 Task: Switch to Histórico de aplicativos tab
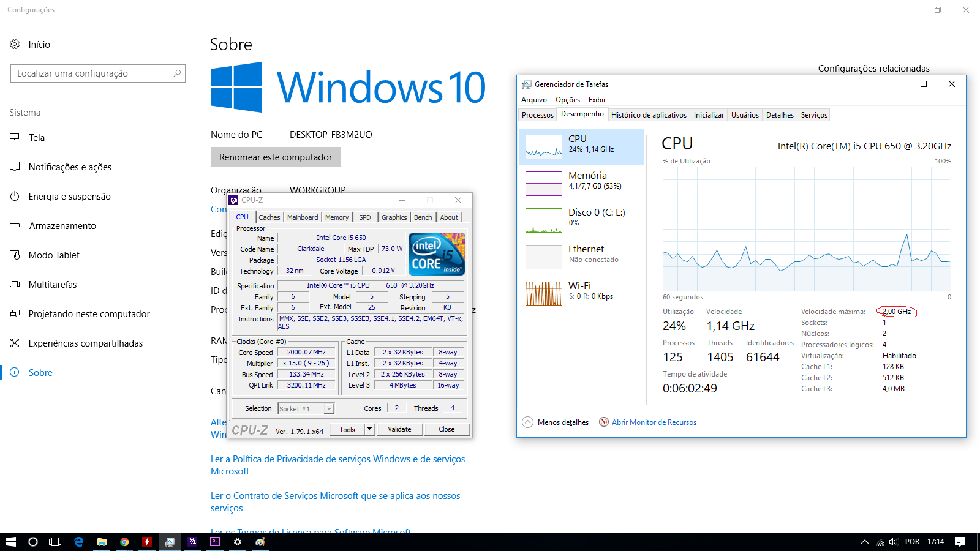pos(649,115)
